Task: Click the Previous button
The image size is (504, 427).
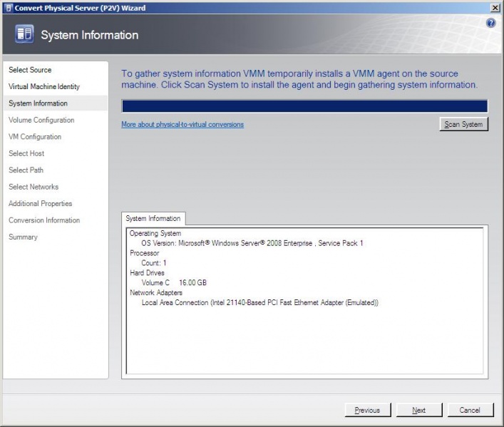Action: pyautogui.click(x=367, y=410)
